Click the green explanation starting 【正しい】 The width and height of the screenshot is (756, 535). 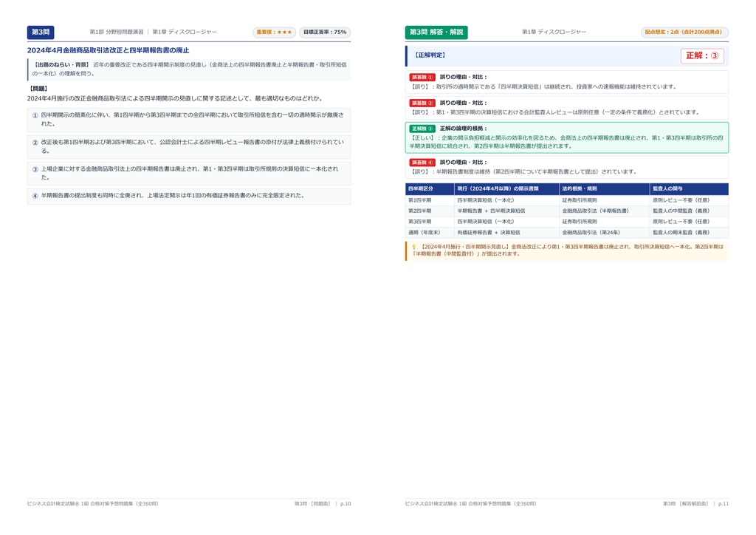pyautogui.click(x=566, y=142)
